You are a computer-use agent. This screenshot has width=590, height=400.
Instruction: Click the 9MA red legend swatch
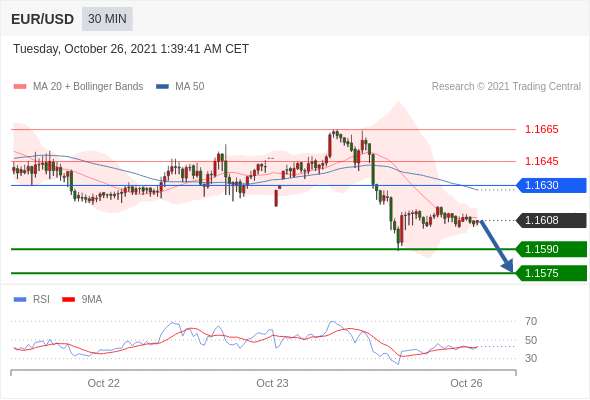pos(68,300)
